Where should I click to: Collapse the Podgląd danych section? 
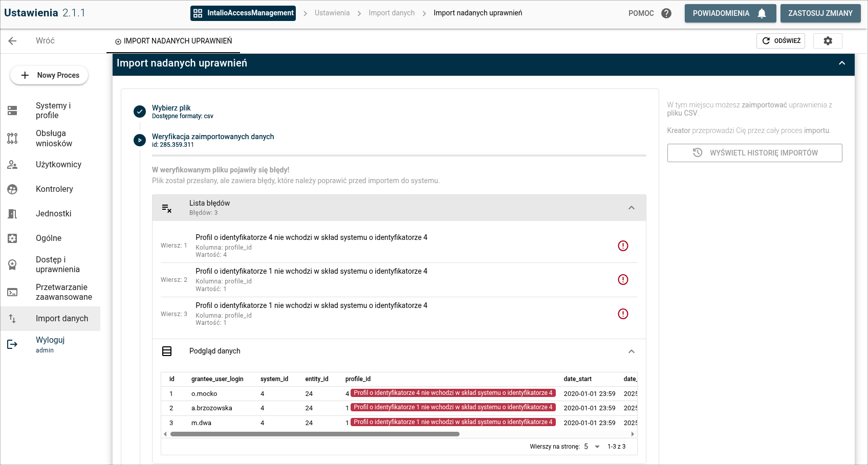click(631, 351)
